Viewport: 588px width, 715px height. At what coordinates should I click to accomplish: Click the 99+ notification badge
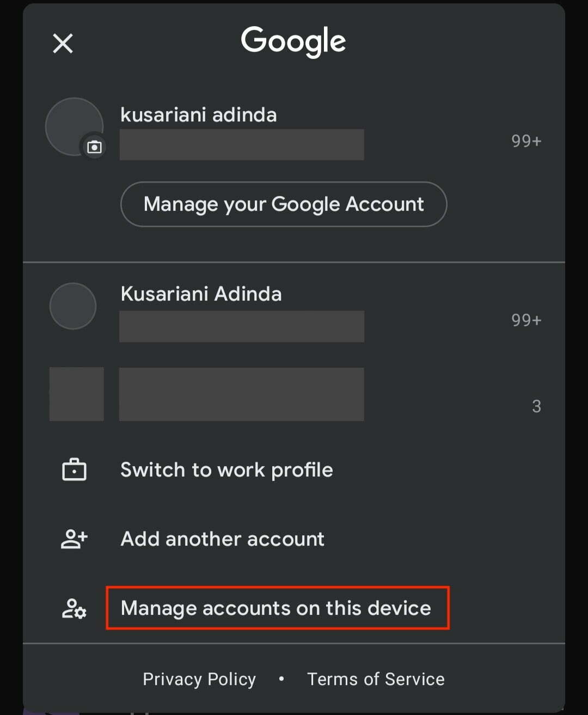pyautogui.click(x=526, y=140)
